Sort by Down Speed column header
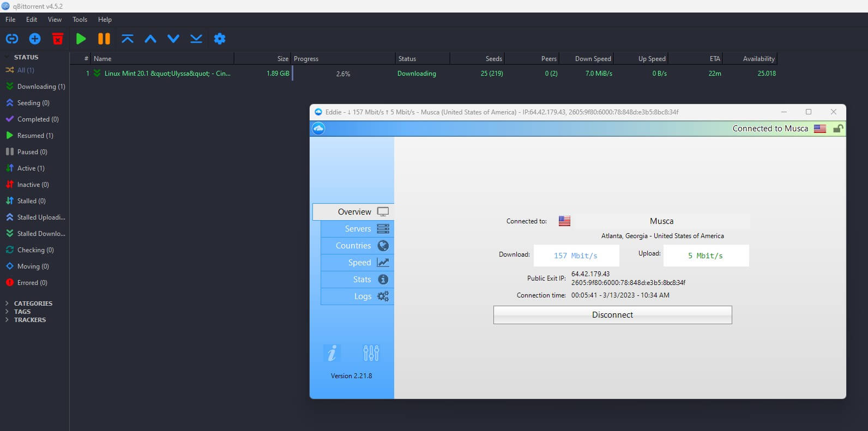 587,58
